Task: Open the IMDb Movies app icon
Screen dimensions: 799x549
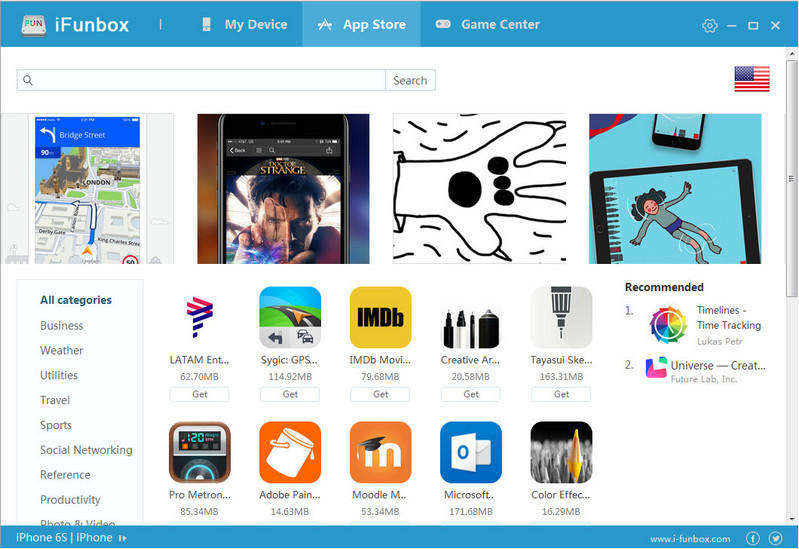Action: tap(380, 317)
